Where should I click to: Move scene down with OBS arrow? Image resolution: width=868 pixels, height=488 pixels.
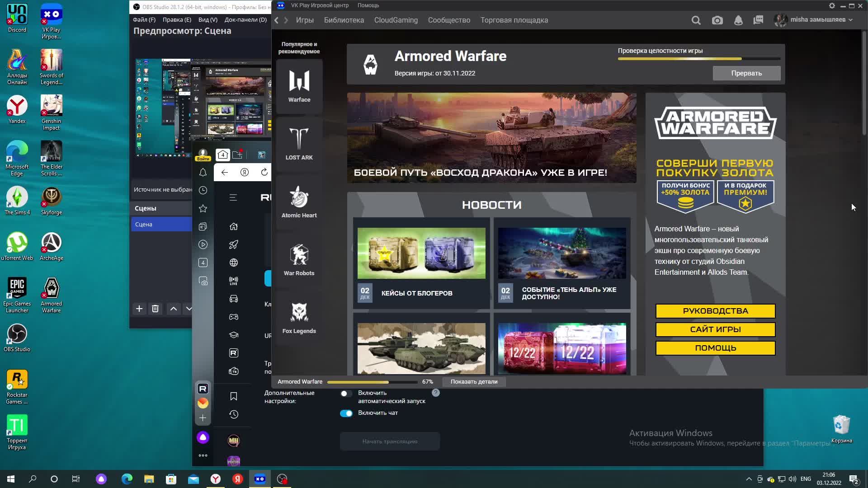pyautogui.click(x=189, y=309)
